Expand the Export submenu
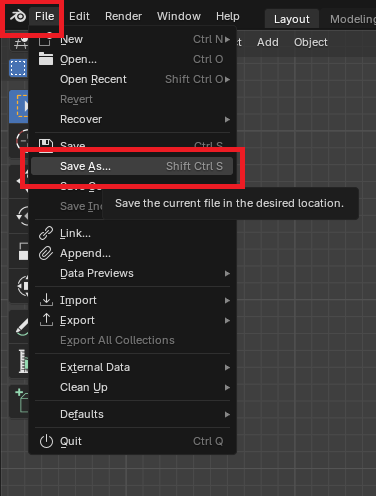 (x=133, y=320)
